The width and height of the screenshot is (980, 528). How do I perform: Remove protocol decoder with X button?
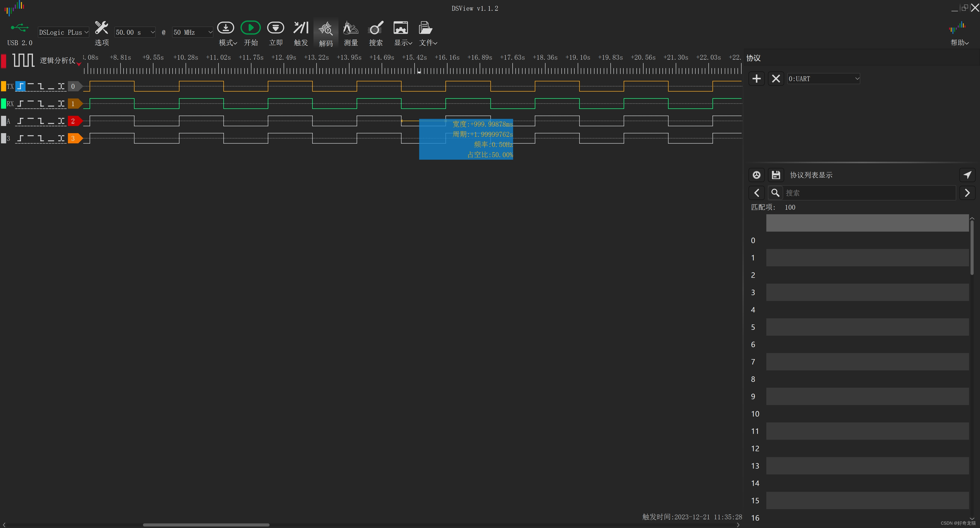point(776,79)
